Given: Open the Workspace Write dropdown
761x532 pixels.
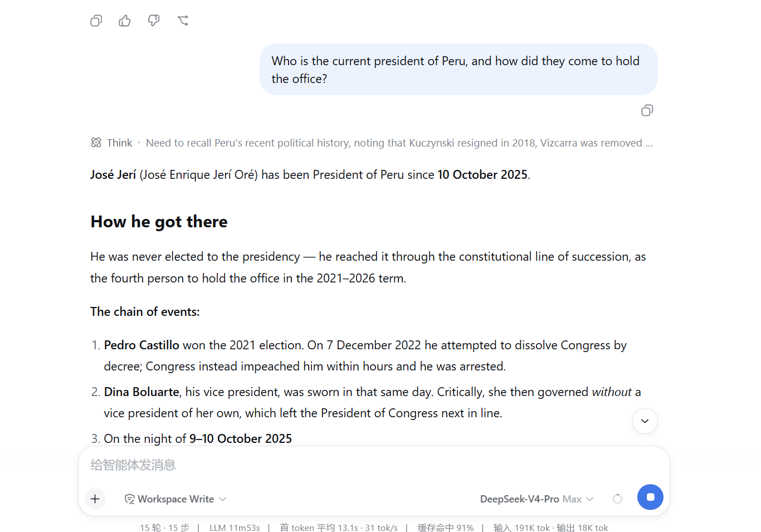Looking at the screenshot, I should [x=175, y=499].
